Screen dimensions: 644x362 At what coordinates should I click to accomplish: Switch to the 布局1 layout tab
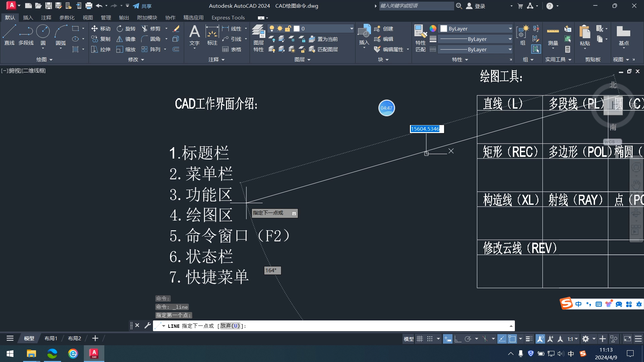[51, 338]
